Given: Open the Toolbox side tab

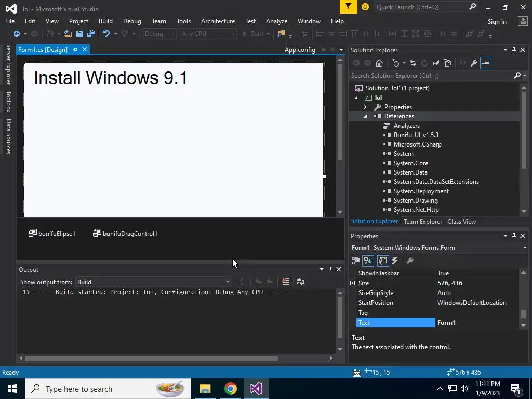Looking at the screenshot, I should tap(8, 101).
